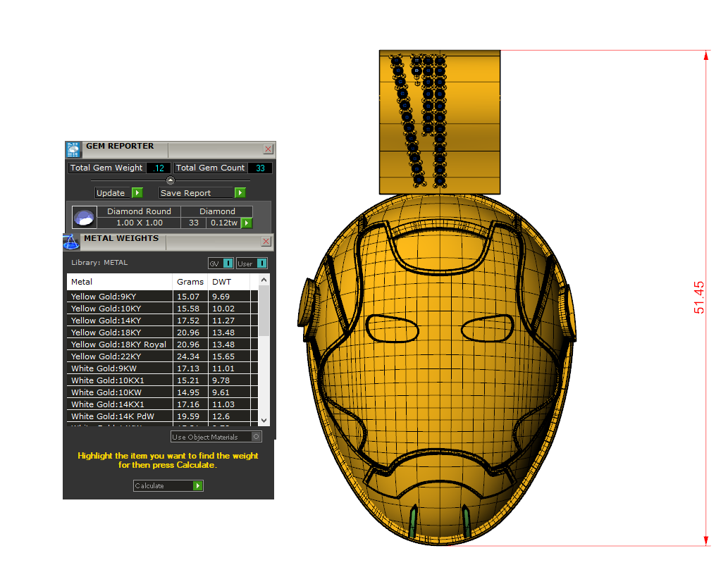Click the green Calculate arrow button

[198, 485]
